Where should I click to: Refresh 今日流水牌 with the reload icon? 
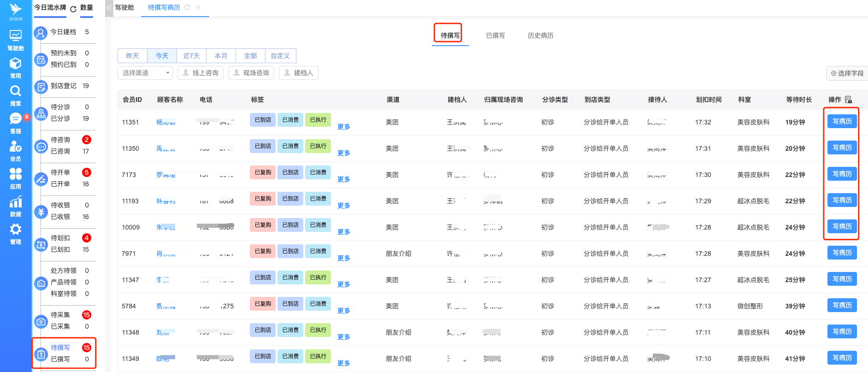(x=73, y=9)
